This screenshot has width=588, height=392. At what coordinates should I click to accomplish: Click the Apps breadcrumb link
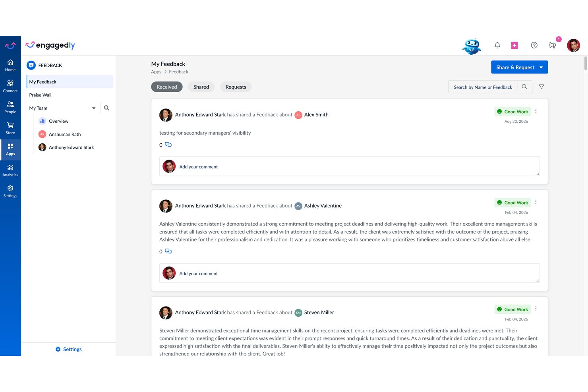tap(156, 72)
